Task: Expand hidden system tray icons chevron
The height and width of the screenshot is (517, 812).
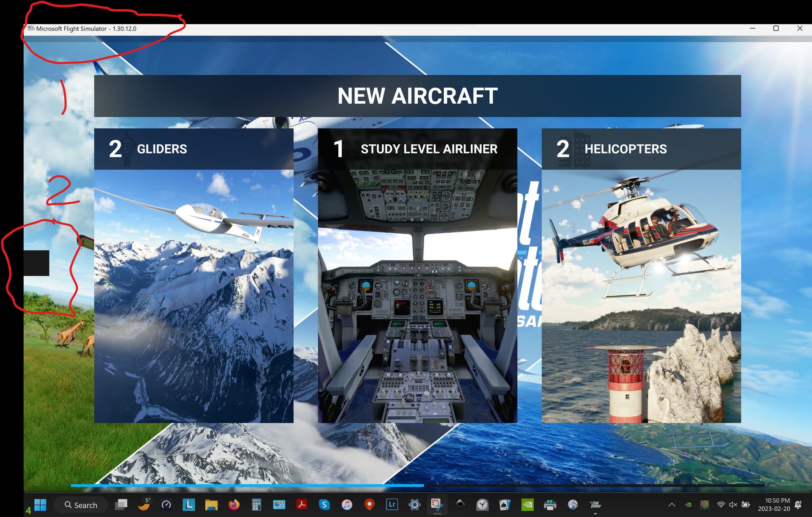Action: point(672,505)
